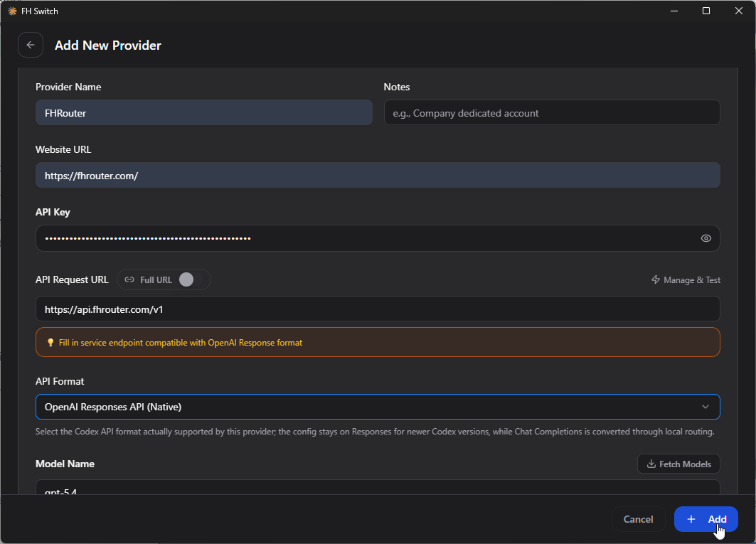Click the FH Switch app icon
756x544 pixels.
(12, 11)
